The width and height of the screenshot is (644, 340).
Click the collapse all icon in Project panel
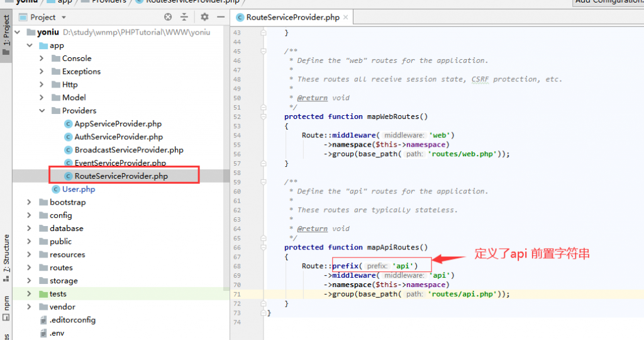pyautogui.click(x=184, y=17)
